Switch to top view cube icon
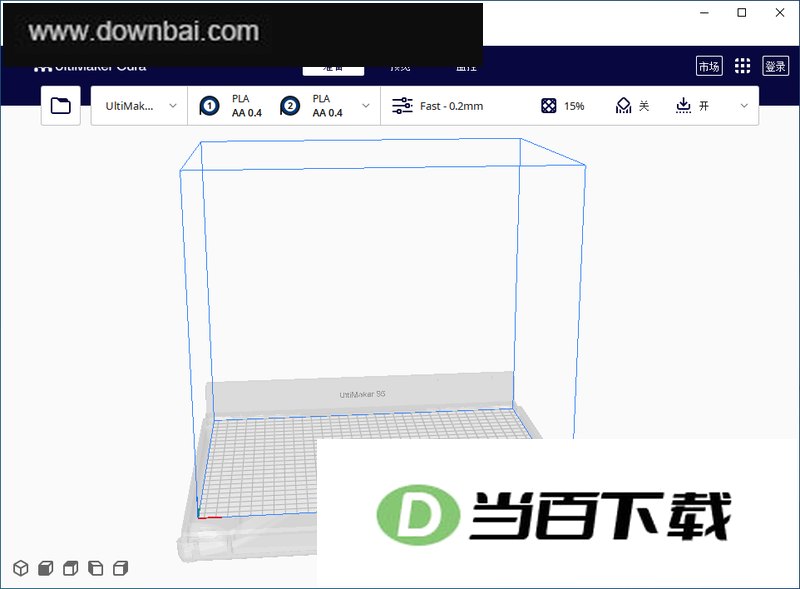This screenshot has height=589, width=800. tap(71, 568)
